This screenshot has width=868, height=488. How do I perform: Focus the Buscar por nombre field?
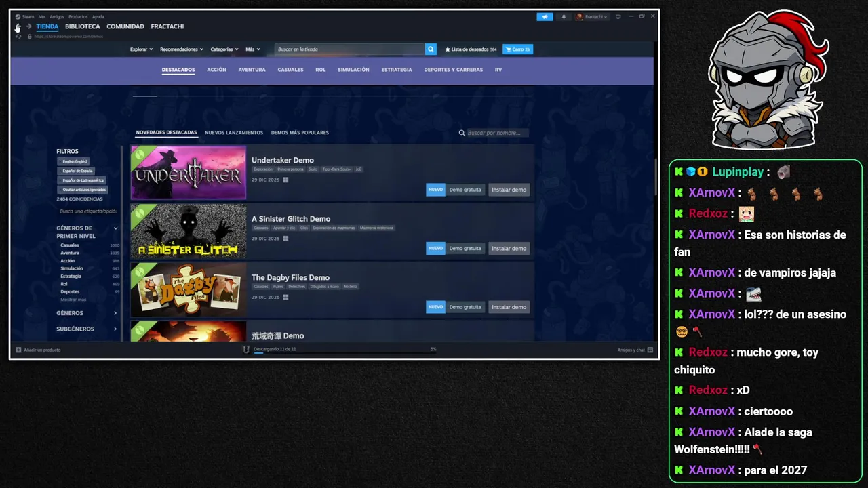pos(498,133)
